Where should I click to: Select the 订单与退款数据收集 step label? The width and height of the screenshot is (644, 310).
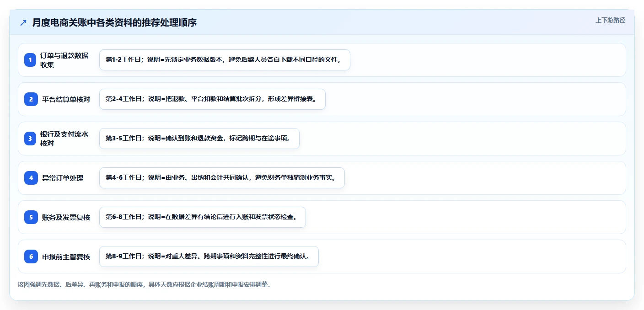point(64,60)
